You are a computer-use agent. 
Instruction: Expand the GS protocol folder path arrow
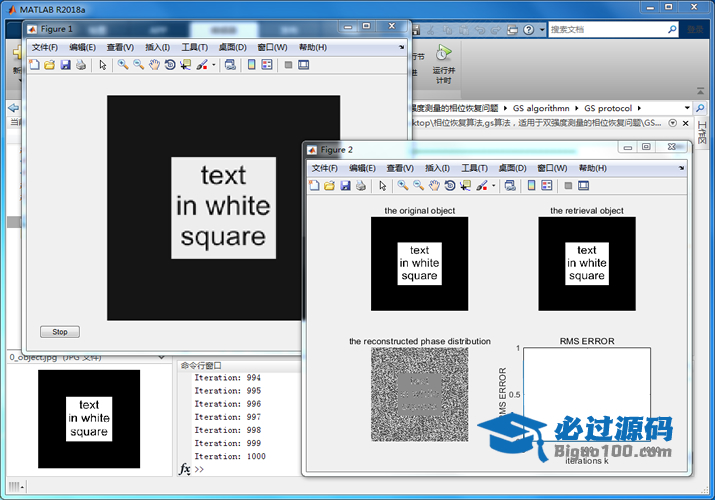click(x=639, y=108)
